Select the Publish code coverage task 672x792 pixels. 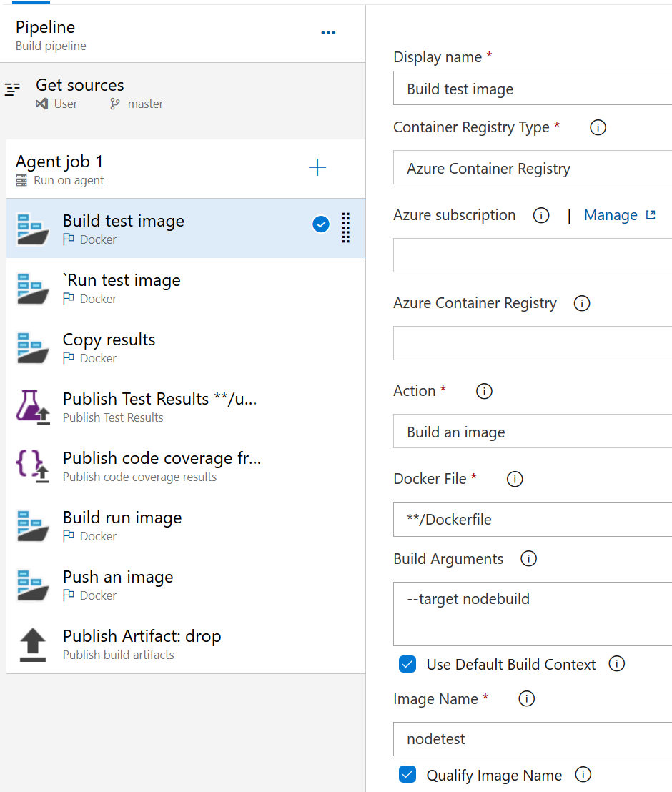pos(186,466)
